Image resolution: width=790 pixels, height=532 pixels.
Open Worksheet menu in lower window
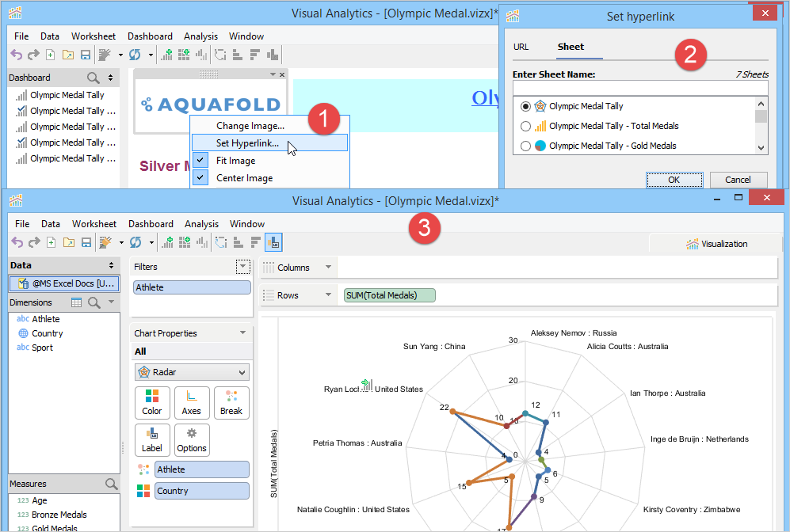[x=94, y=223]
